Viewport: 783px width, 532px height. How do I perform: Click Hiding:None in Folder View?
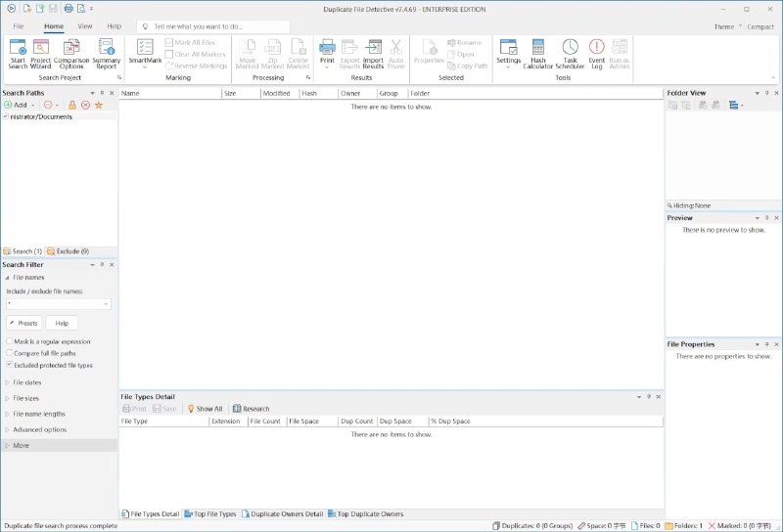pyautogui.click(x=689, y=205)
